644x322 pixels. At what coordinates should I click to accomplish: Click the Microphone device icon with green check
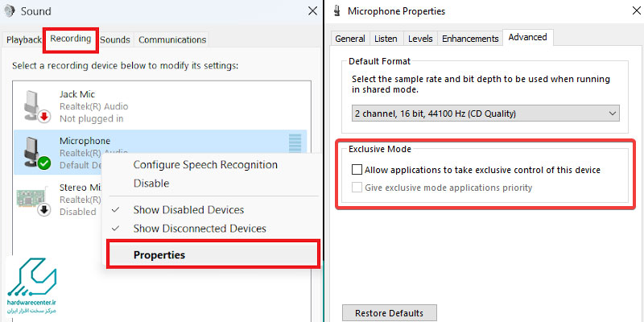[x=36, y=153]
